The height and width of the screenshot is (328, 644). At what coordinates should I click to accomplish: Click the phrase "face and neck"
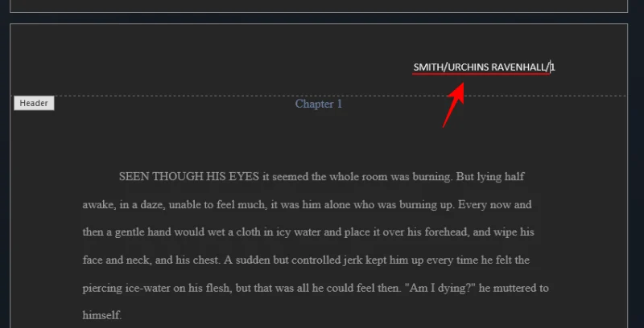pyautogui.click(x=114, y=260)
